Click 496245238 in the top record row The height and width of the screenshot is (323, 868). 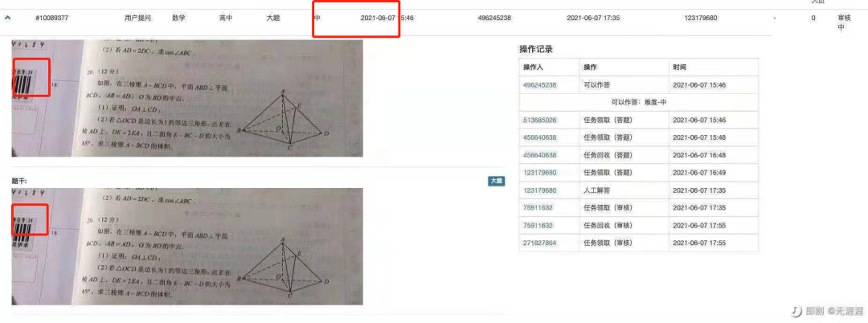[493, 18]
